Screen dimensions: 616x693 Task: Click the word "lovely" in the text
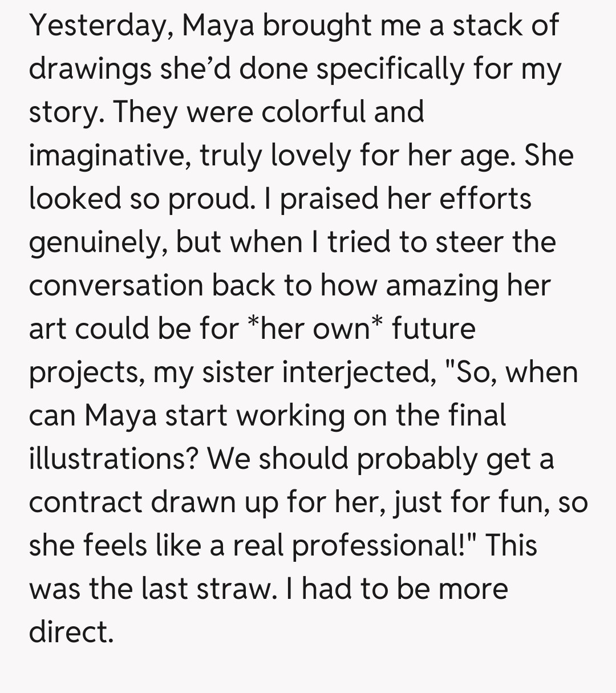[310, 155]
